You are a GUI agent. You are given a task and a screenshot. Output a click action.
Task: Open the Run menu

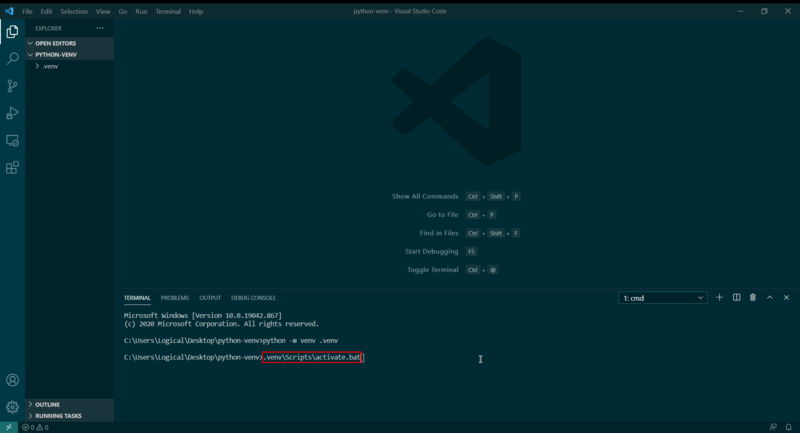point(141,11)
